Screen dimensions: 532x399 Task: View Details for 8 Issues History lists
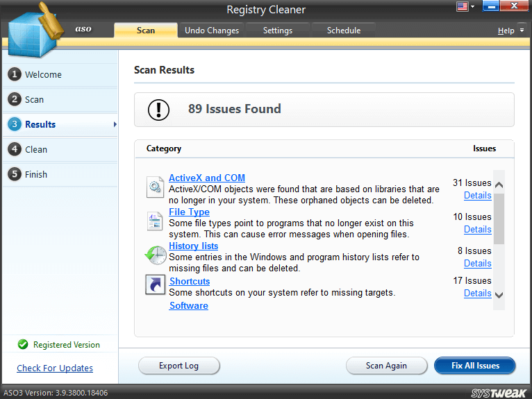click(477, 264)
